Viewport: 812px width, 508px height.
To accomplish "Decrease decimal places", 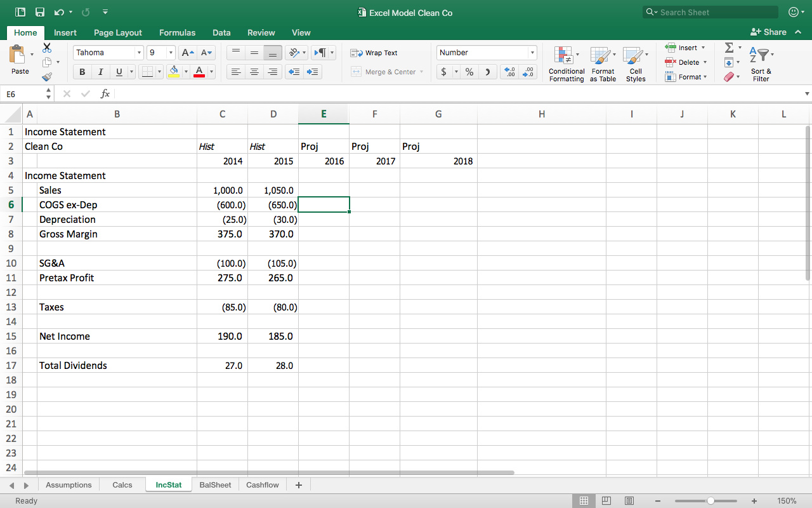I will pos(528,72).
